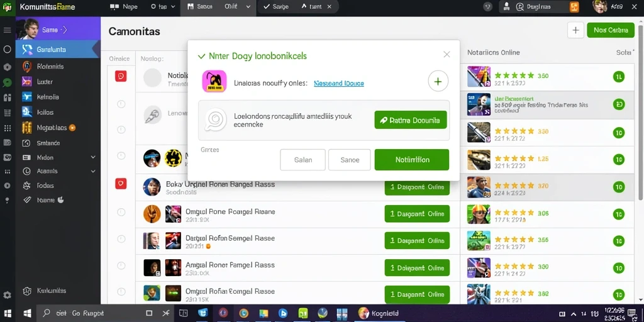644x322 pixels.
Task: Open the Nape top menu
Action: pyautogui.click(x=125, y=6)
